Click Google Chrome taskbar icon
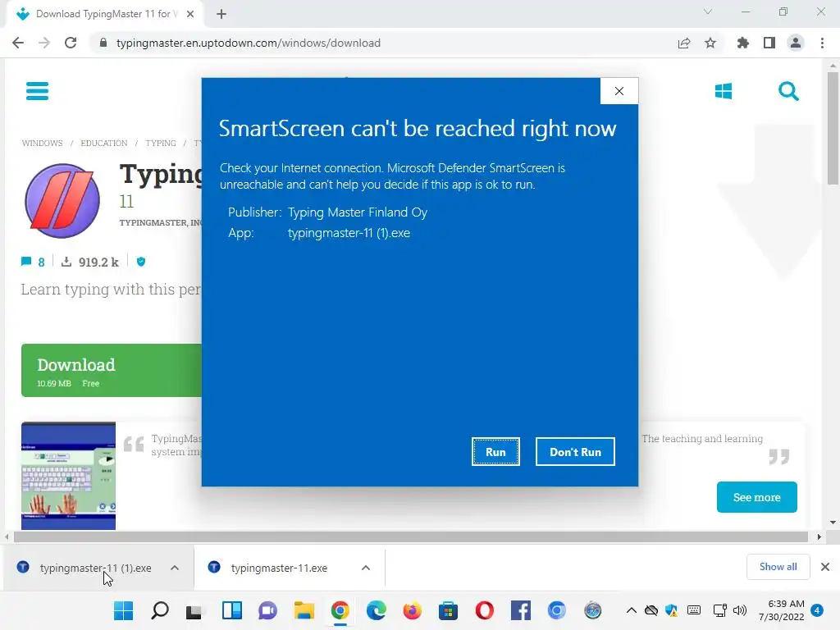The width and height of the screenshot is (840, 630). click(340, 610)
